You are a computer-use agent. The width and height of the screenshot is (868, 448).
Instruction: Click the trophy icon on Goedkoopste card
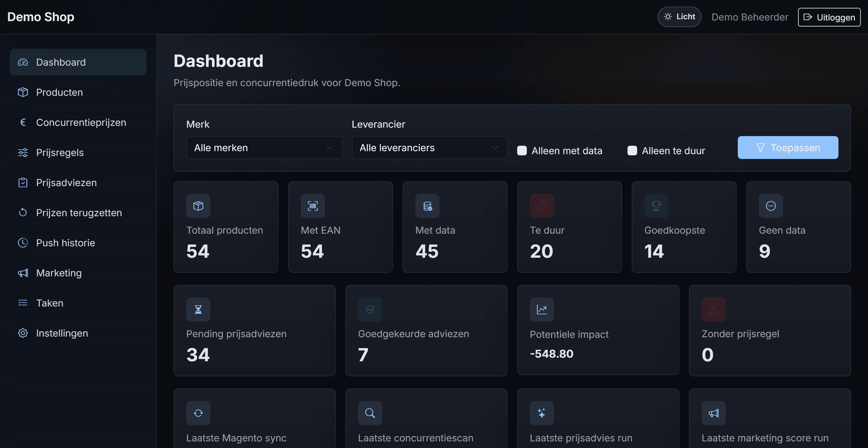coord(656,206)
